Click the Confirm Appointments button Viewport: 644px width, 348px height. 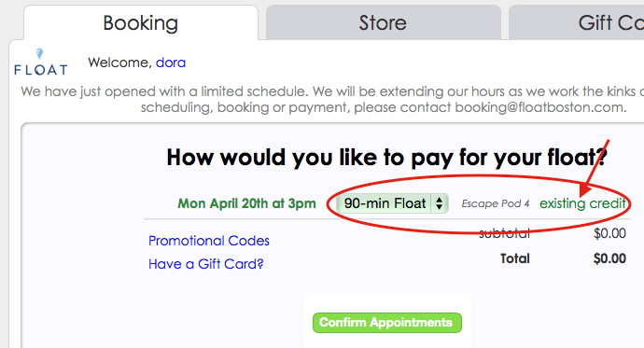[387, 323]
